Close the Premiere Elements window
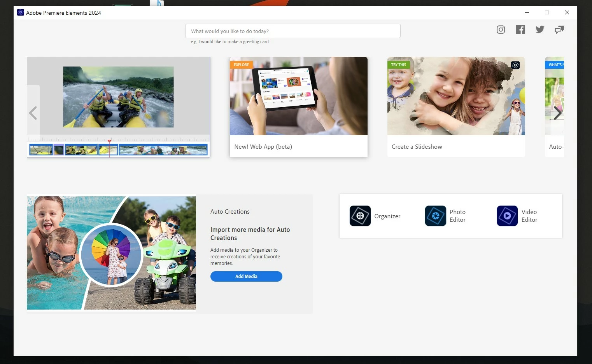This screenshot has height=364, width=592. [567, 12]
